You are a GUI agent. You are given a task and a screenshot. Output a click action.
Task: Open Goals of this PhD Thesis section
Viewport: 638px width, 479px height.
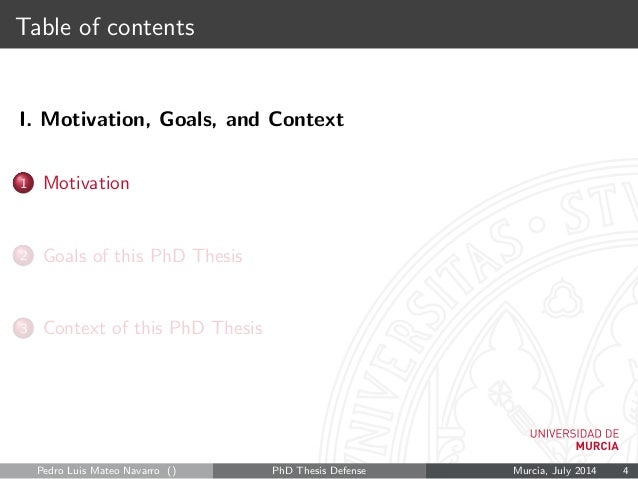click(x=143, y=256)
